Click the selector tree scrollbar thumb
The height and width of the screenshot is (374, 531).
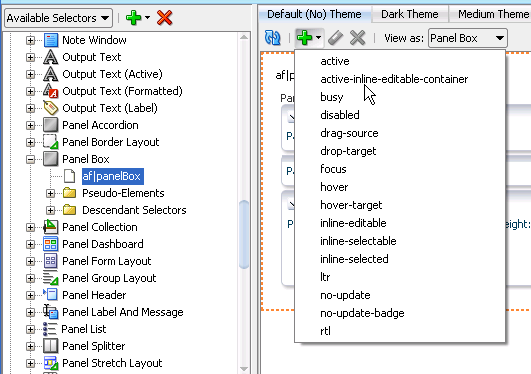[x=244, y=234]
